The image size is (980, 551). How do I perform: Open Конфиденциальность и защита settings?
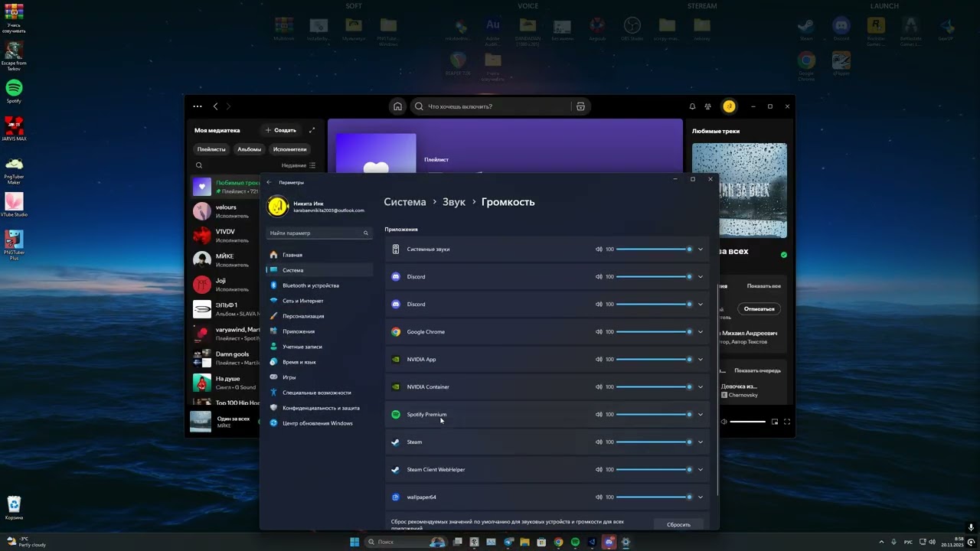[x=319, y=408]
